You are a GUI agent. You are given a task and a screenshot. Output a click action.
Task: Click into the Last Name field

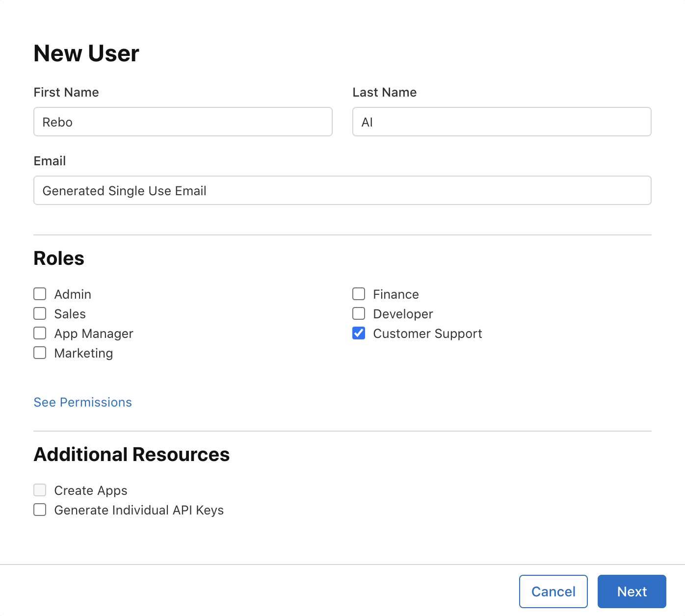[501, 122]
